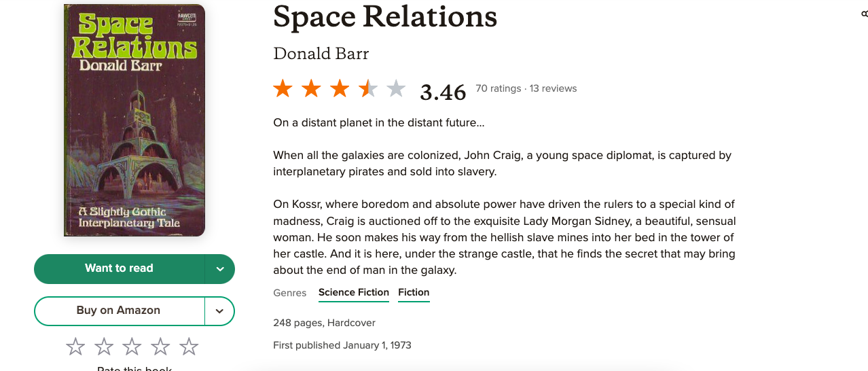The height and width of the screenshot is (371, 868).
Task: Jump to the 13 reviews
Action: click(x=553, y=88)
